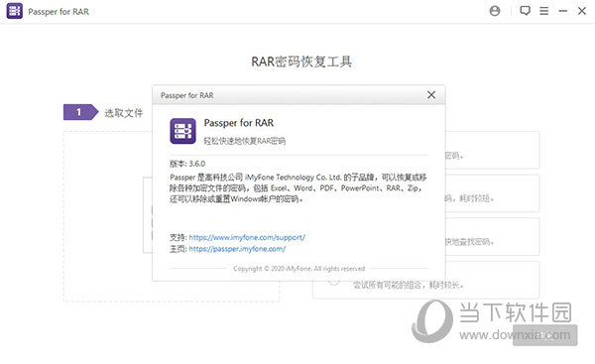Viewport: 595px width, 364px height.
Task: Click the step 1 选取文件 label
Action: point(123,113)
